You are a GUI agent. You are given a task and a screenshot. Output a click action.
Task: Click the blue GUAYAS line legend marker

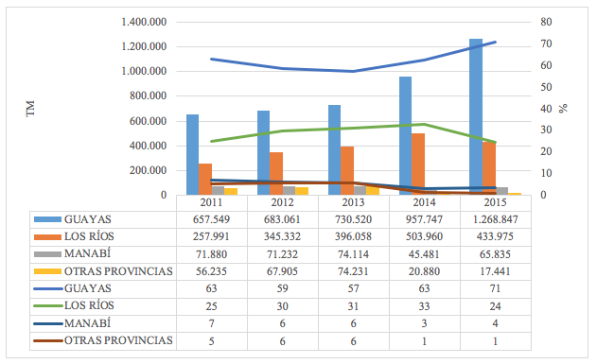point(48,288)
